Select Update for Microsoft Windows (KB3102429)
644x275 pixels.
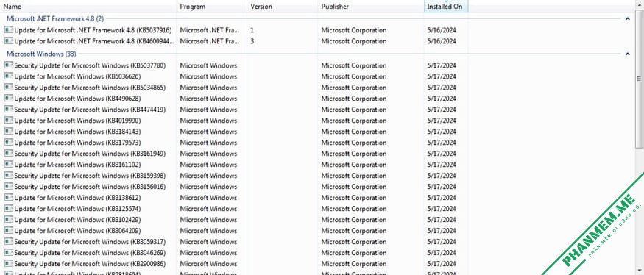[x=77, y=220]
